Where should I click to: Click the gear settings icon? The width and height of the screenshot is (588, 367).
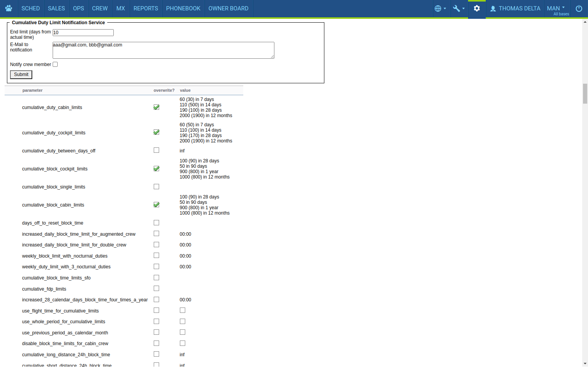(x=477, y=8)
